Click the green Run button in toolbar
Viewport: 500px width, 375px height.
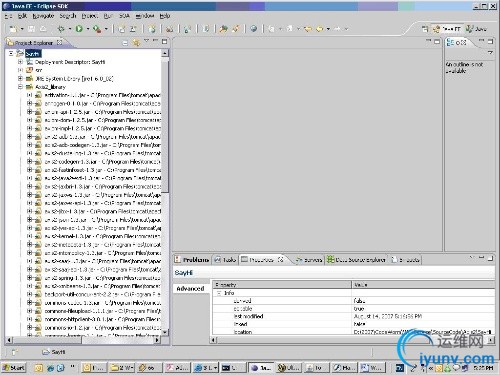coord(79,29)
